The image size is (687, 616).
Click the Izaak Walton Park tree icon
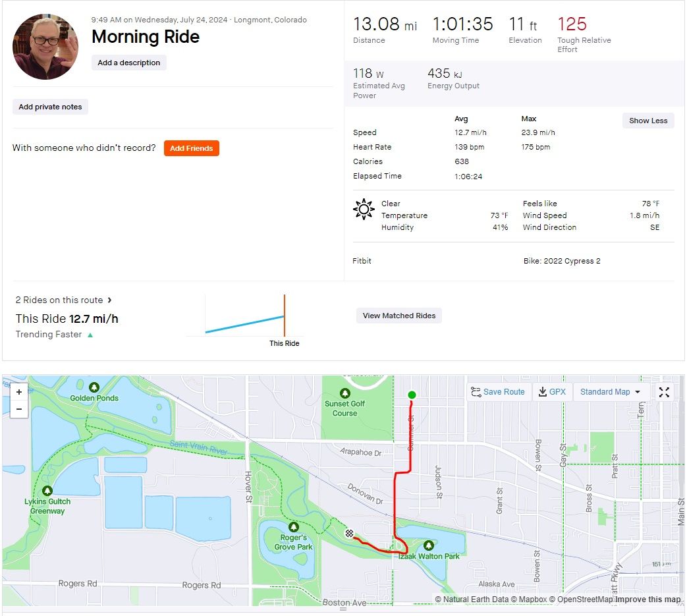tap(429, 546)
